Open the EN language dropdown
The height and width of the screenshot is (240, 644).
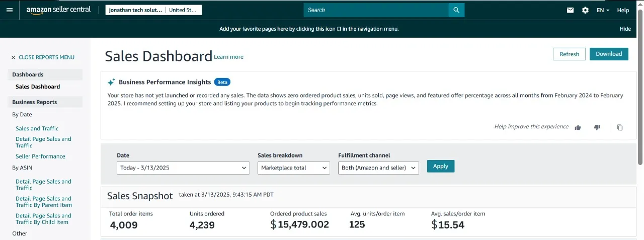pos(603,10)
